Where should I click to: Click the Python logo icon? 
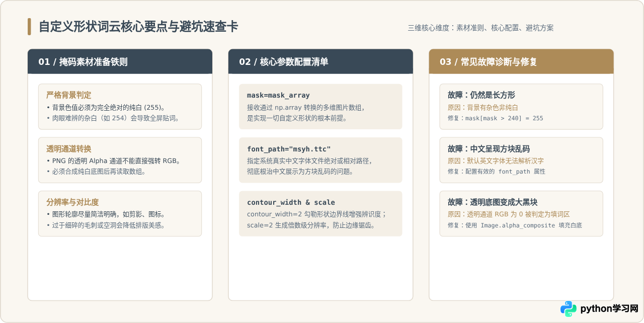569,308
